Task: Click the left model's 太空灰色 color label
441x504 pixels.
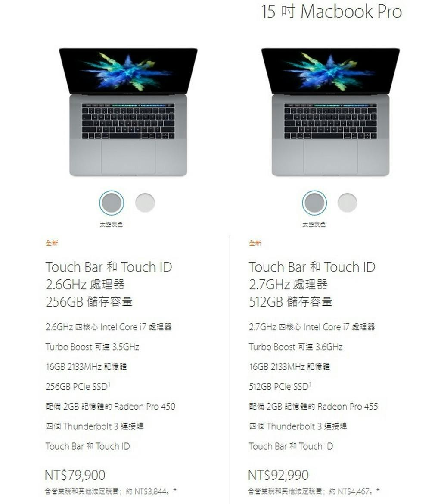Action: click(x=111, y=225)
